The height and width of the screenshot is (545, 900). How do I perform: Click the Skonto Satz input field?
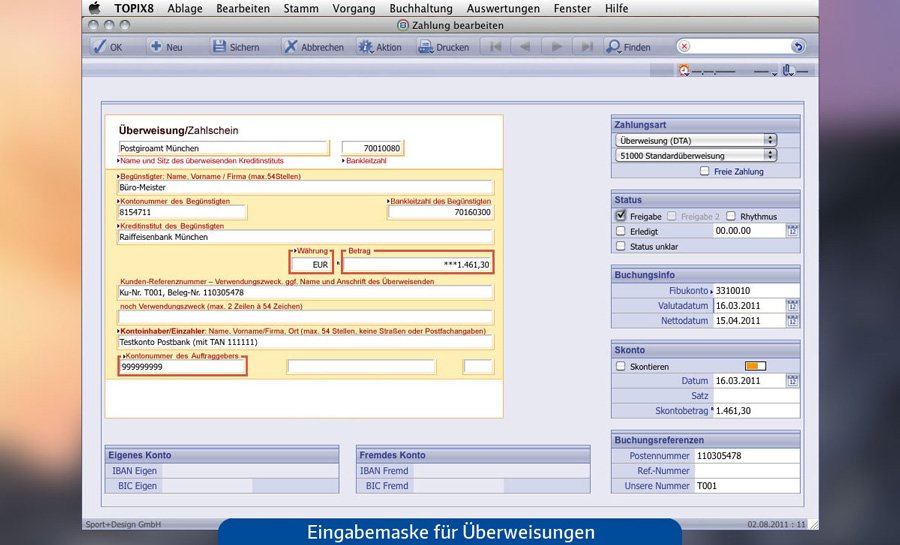coord(756,395)
